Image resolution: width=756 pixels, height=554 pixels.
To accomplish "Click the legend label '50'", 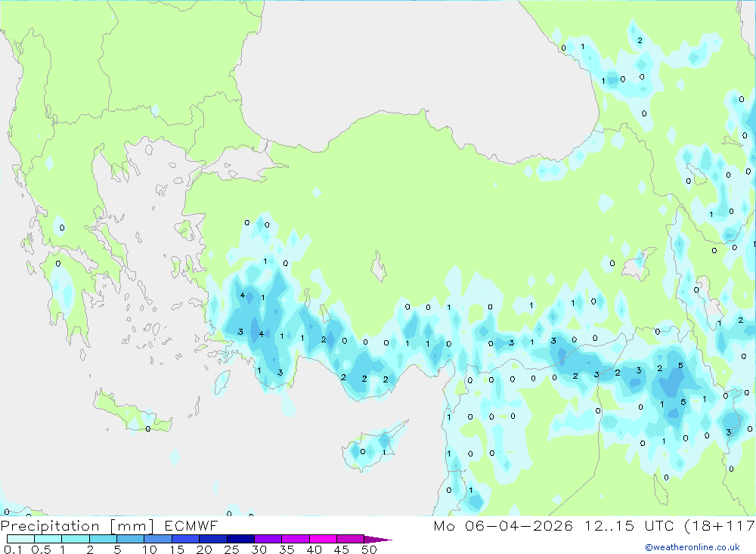I will tap(369, 549).
